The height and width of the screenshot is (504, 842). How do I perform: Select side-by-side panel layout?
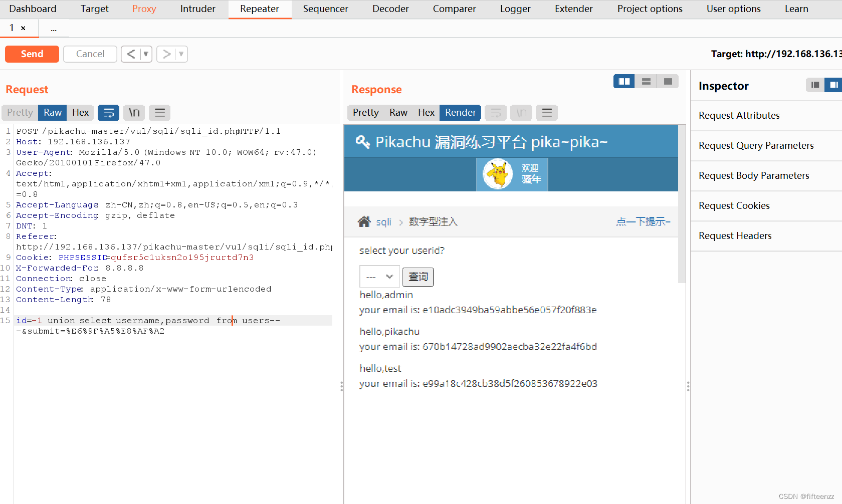tap(624, 81)
